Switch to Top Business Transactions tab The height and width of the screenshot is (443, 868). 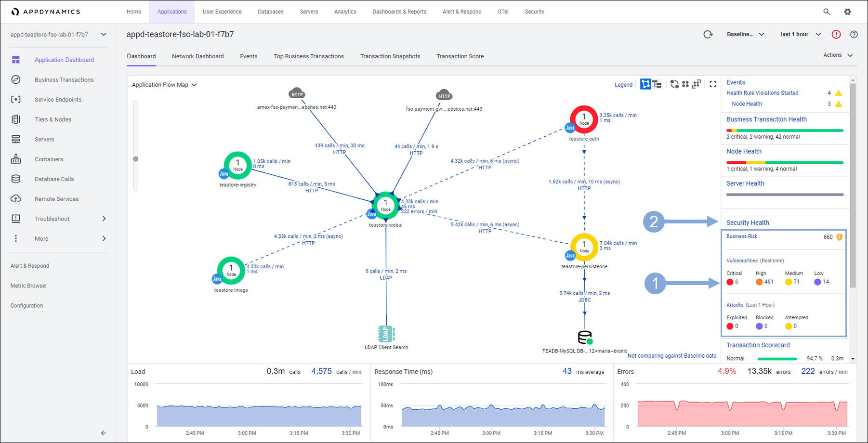(x=309, y=56)
